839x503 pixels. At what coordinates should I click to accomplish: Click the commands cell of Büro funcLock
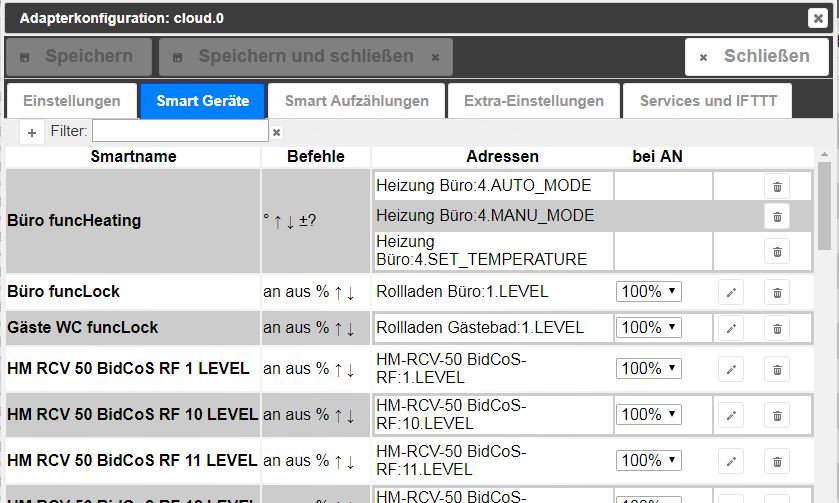316,292
